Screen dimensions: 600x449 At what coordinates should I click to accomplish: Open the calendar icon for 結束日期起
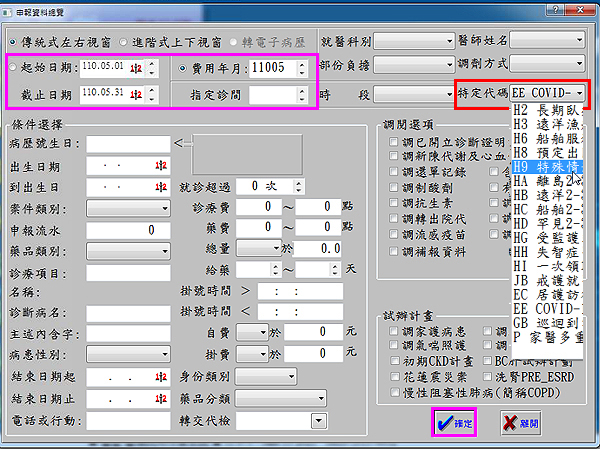pyautogui.click(x=159, y=379)
